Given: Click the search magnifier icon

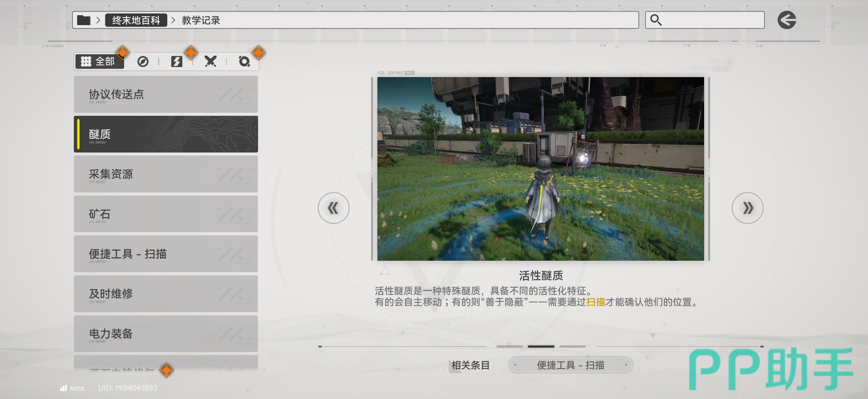Looking at the screenshot, I should (x=655, y=20).
